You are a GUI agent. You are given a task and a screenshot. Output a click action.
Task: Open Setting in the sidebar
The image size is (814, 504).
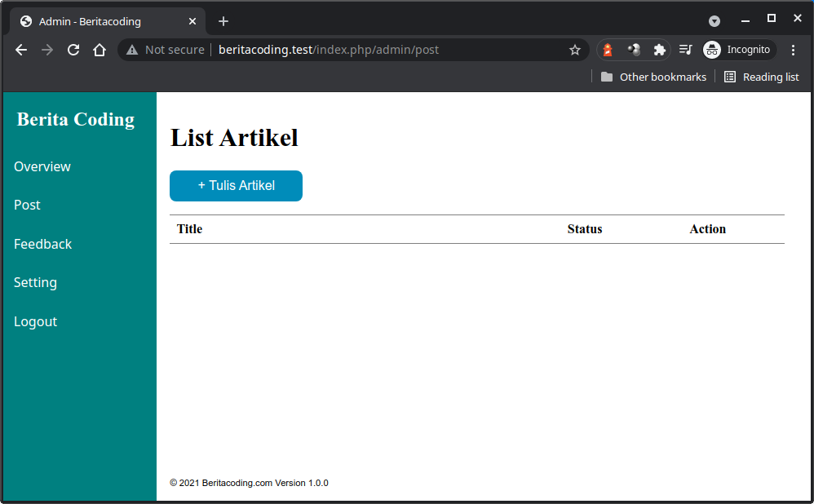coord(36,282)
